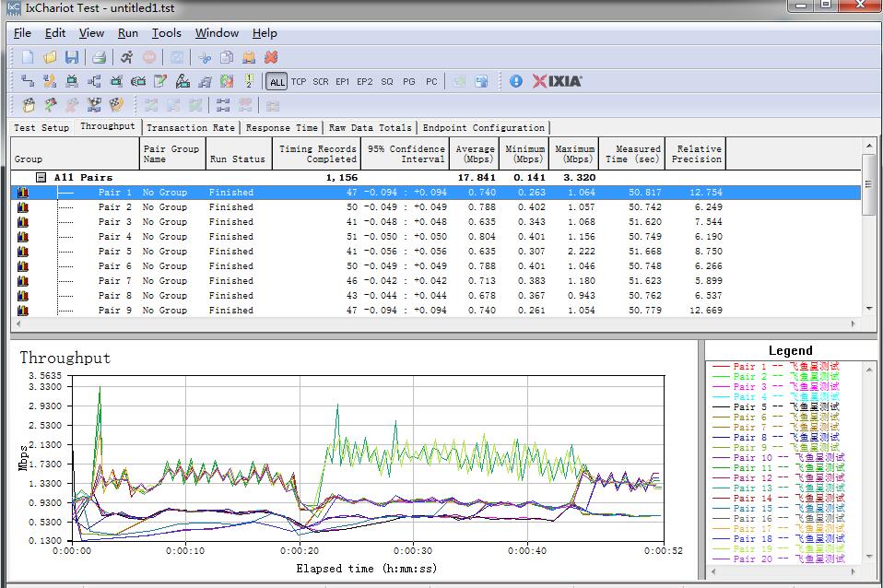Start the test with the Run icon

pos(126,57)
